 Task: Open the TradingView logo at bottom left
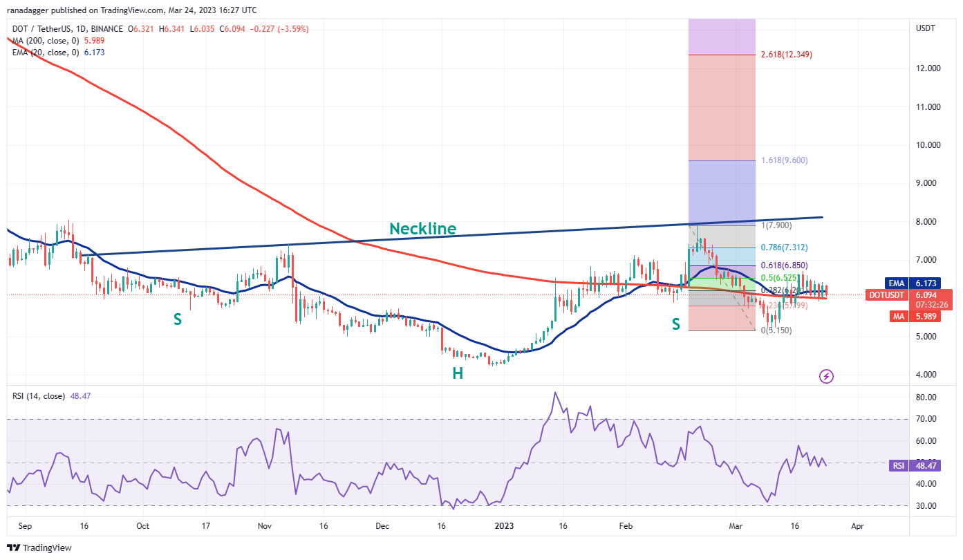tap(40, 548)
